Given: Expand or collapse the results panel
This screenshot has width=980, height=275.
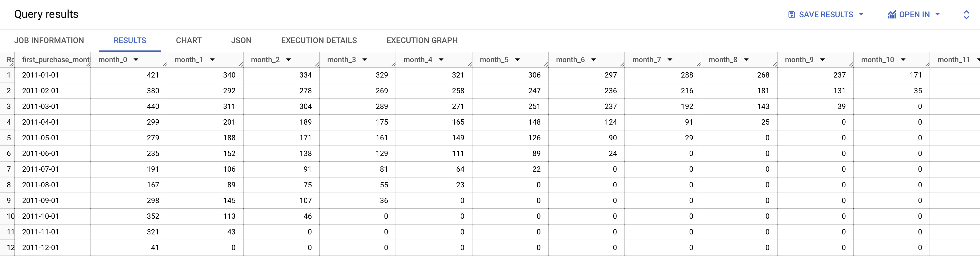Looking at the screenshot, I should click(966, 14).
